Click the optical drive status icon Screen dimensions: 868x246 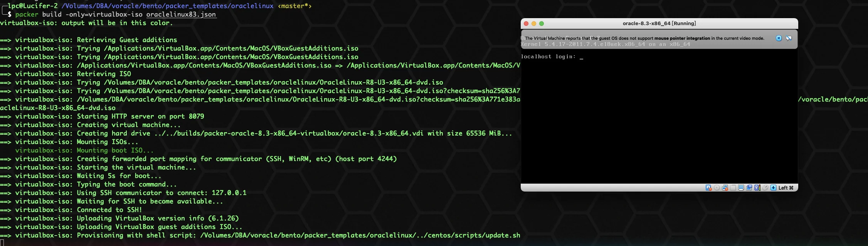717,188
